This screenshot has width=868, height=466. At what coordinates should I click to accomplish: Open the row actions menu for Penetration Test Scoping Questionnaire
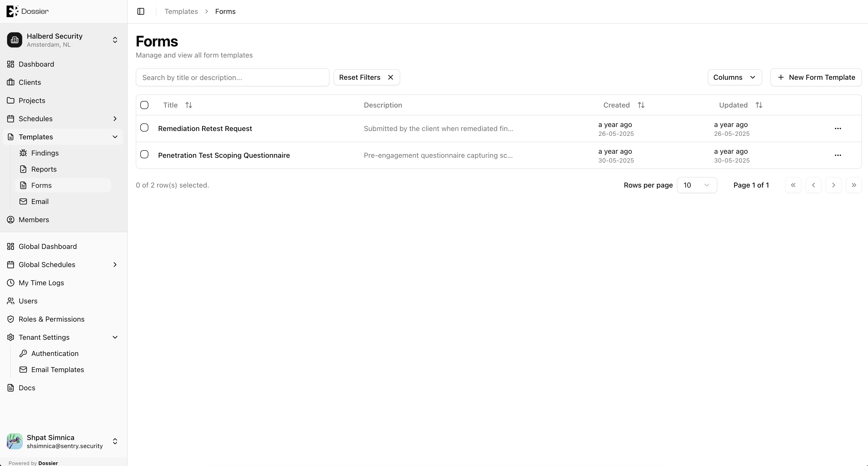click(x=838, y=155)
